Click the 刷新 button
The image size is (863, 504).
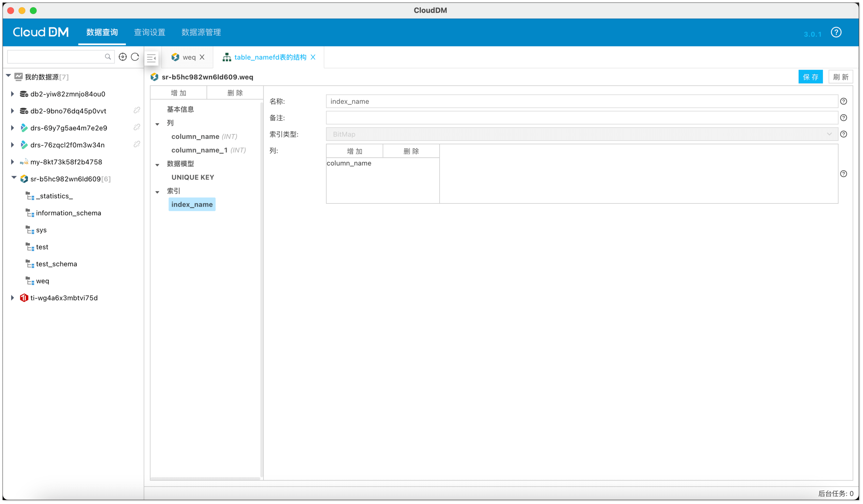point(841,77)
